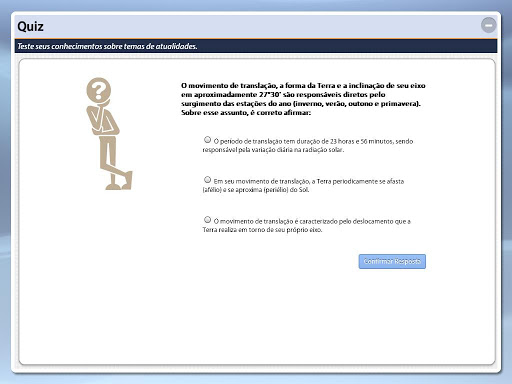Click the line '(afélio) e se aproxima (periélio) do Sol'
512x384 pixels.
(256, 190)
